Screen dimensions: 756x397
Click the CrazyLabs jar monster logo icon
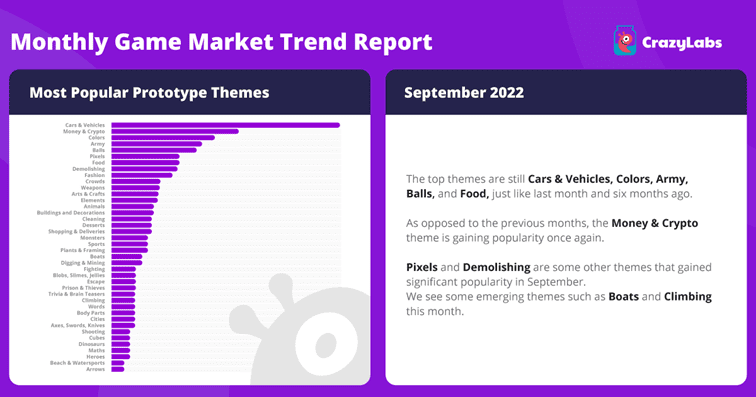click(625, 41)
